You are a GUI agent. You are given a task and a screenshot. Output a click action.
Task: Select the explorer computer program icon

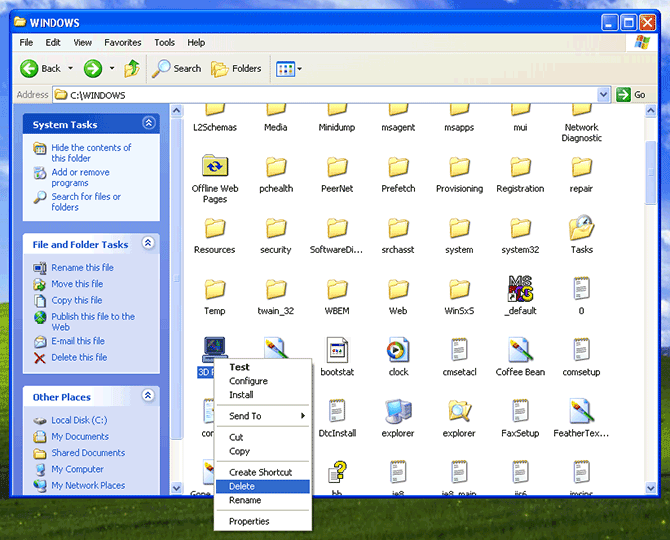coord(398,411)
